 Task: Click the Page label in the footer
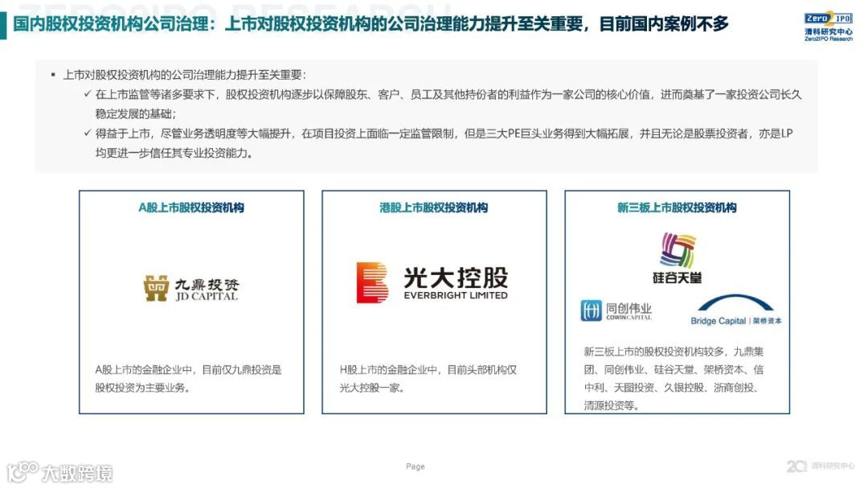pyautogui.click(x=416, y=466)
